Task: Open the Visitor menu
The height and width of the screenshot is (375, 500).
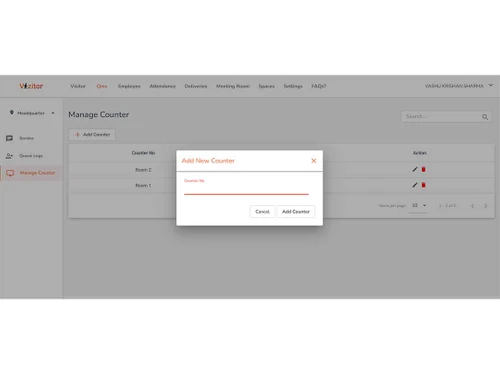Action: point(78,86)
